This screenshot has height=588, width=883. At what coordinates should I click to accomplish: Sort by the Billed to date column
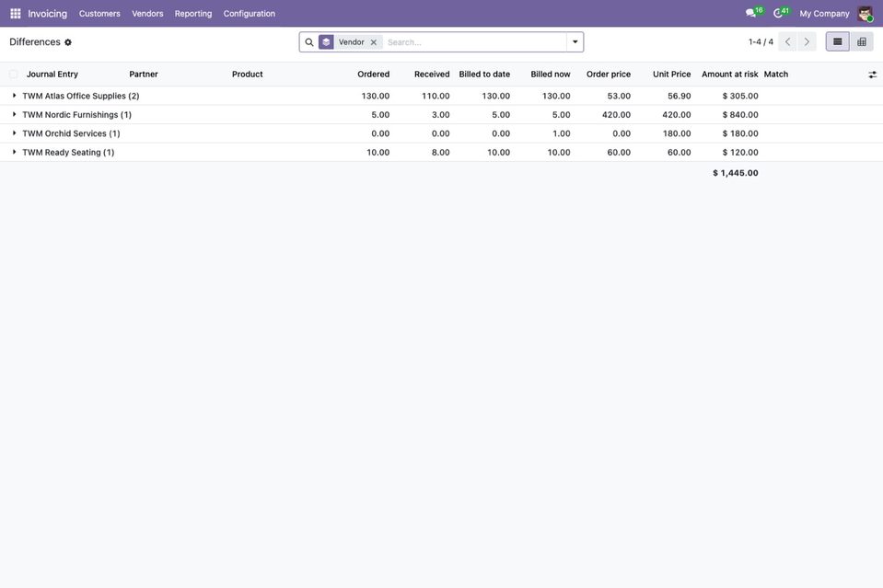click(484, 75)
